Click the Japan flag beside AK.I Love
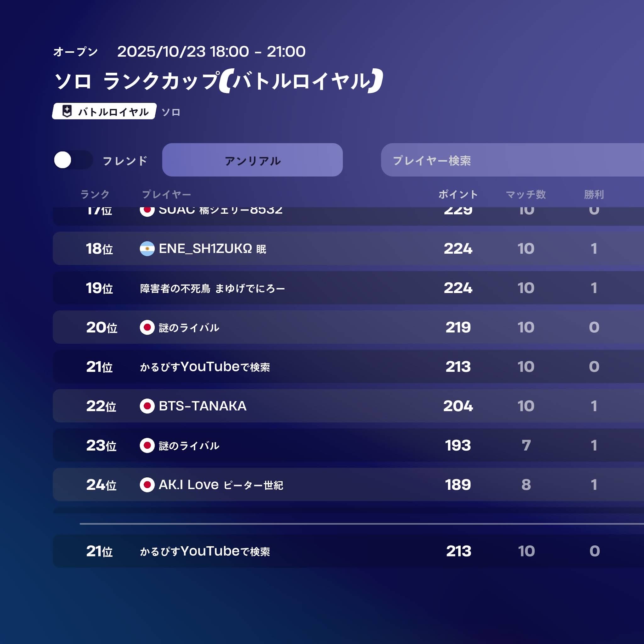 click(x=147, y=485)
